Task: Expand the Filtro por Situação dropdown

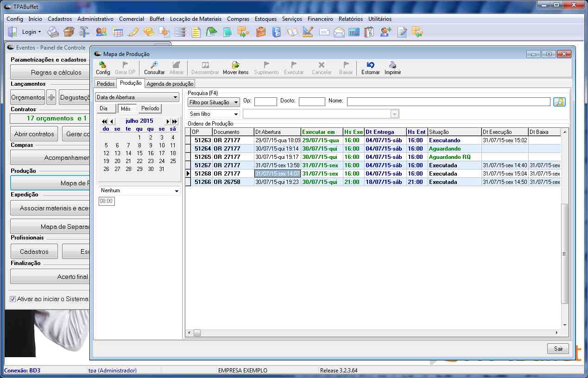Action: pyautogui.click(x=214, y=102)
